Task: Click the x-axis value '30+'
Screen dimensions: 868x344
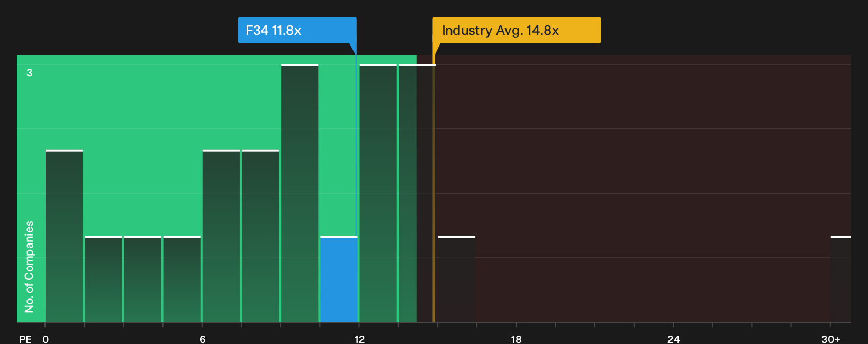Action: [x=831, y=339]
